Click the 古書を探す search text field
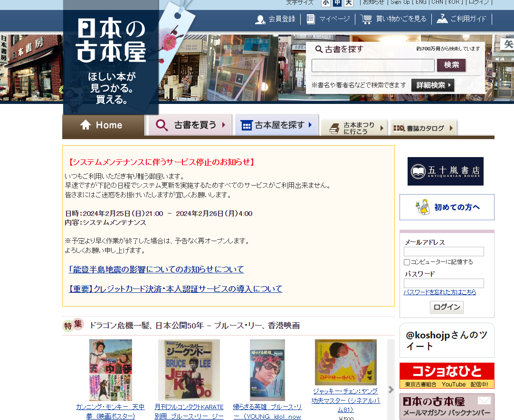This screenshot has width=514, height=420. tap(373, 65)
